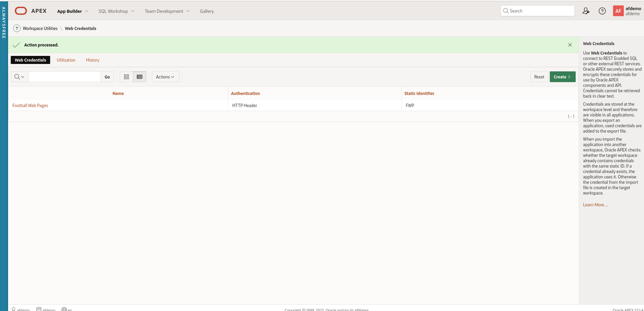The image size is (644, 311).
Task: Open the Help question mark icon
Action: click(602, 11)
